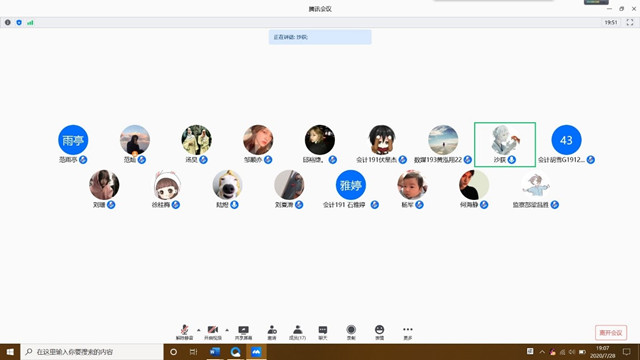Turn on the camera video
This screenshot has height=360, width=640.
pyautogui.click(x=213, y=332)
